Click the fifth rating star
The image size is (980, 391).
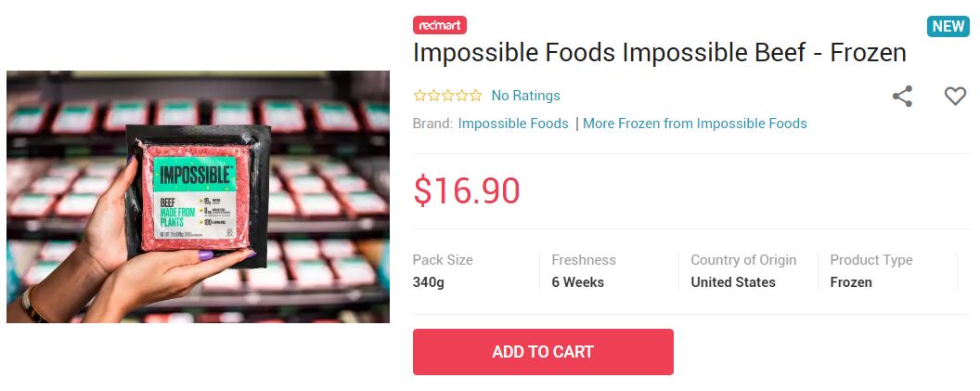pyautogui.click(x=475, y=96)
